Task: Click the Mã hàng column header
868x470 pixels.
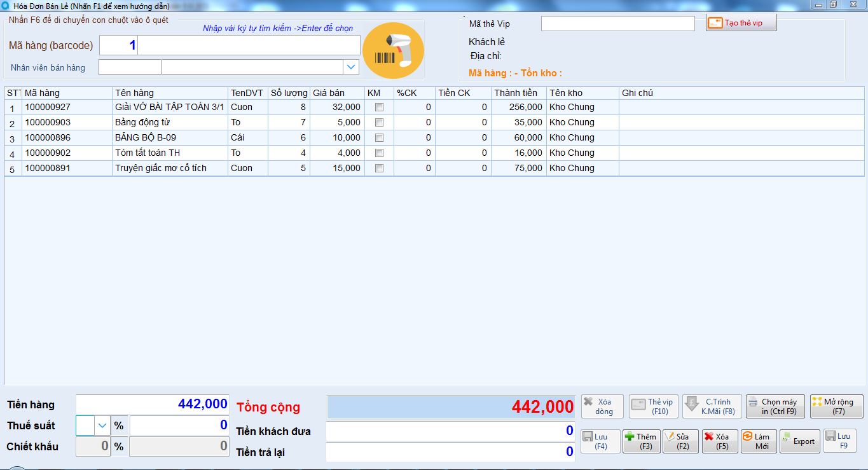Action: (67, 93)
